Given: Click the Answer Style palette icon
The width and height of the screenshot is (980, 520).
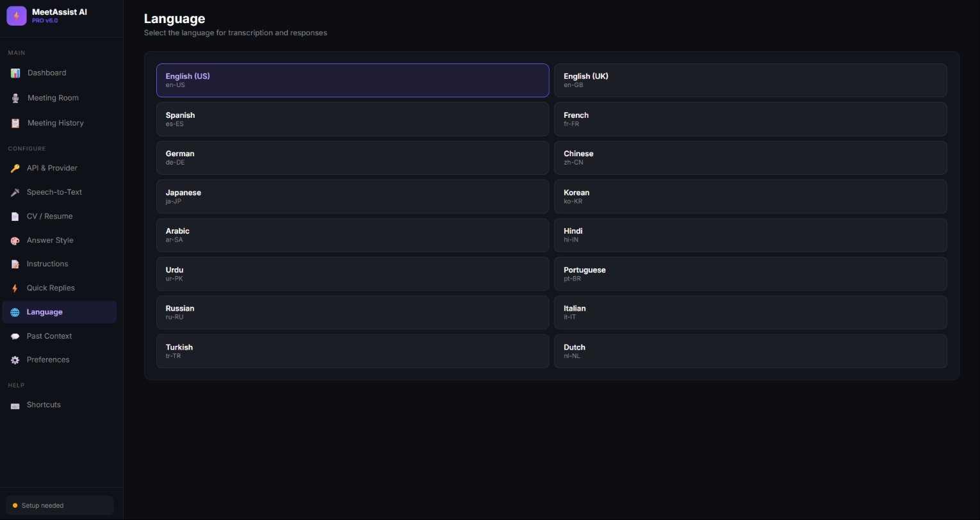Looking at the screenshot, I should (15, 241).
